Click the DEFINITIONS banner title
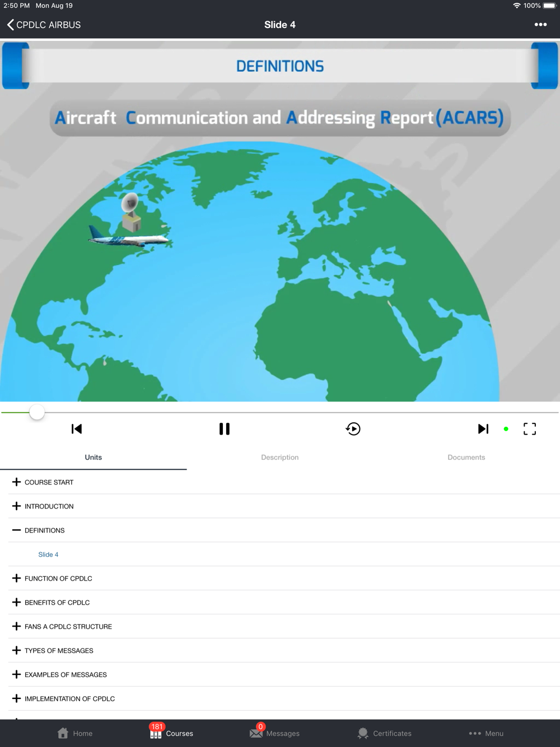The width and height of the screenshot is (560, 747). pyautogui.click(x=280, y=66)
